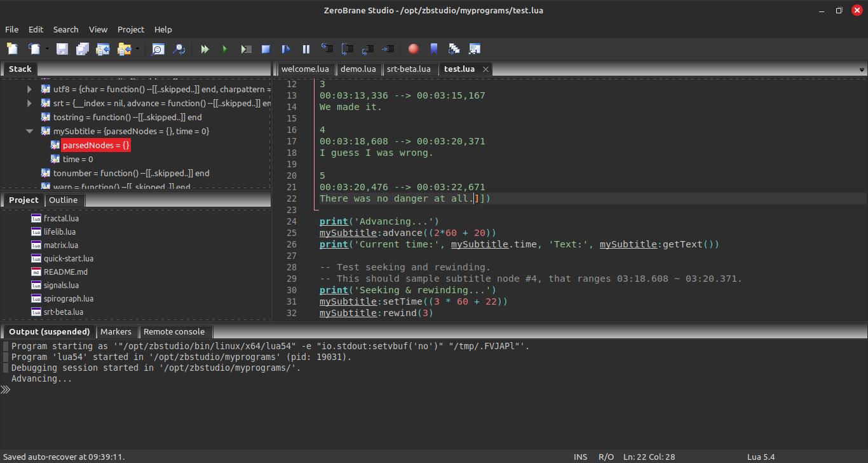
Task: Step into the next line icon
Action: 327,48
